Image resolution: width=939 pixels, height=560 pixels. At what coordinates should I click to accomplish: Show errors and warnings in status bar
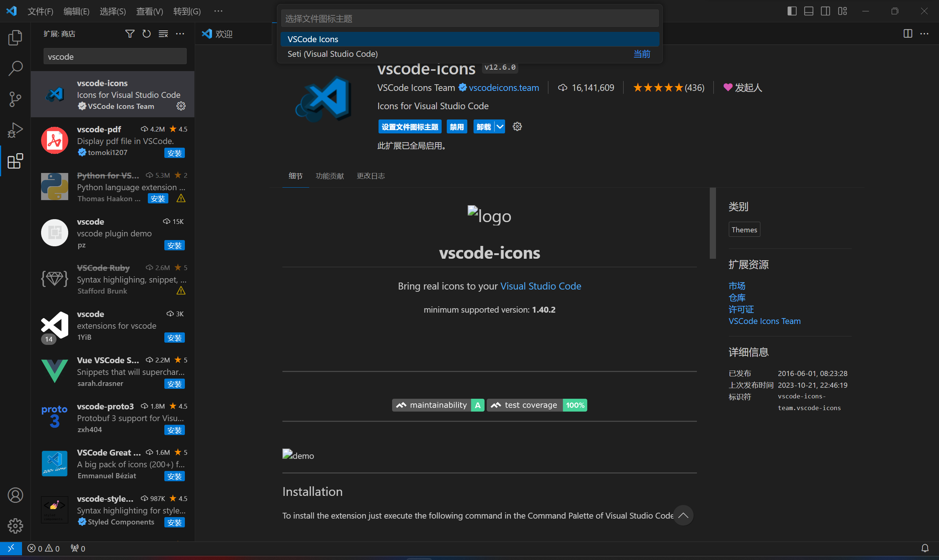pyautogui.click(x=44, y=548)
